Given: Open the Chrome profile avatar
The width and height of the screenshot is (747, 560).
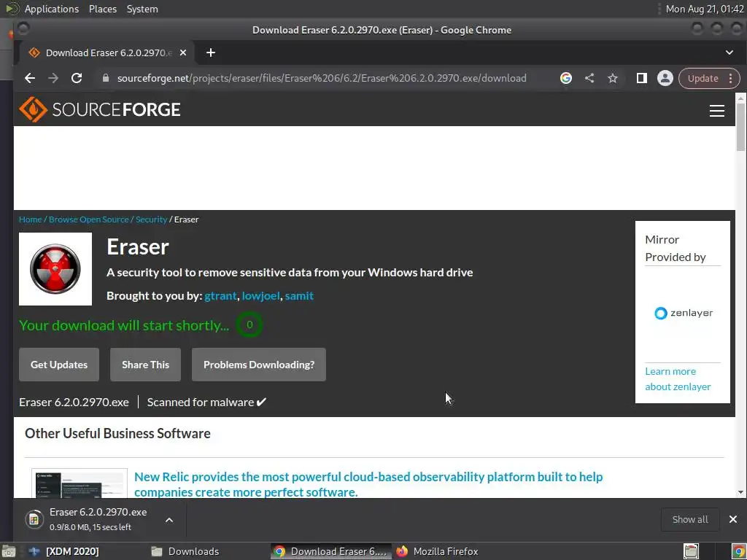Looking at the screenshot, I should coord(665,78).
